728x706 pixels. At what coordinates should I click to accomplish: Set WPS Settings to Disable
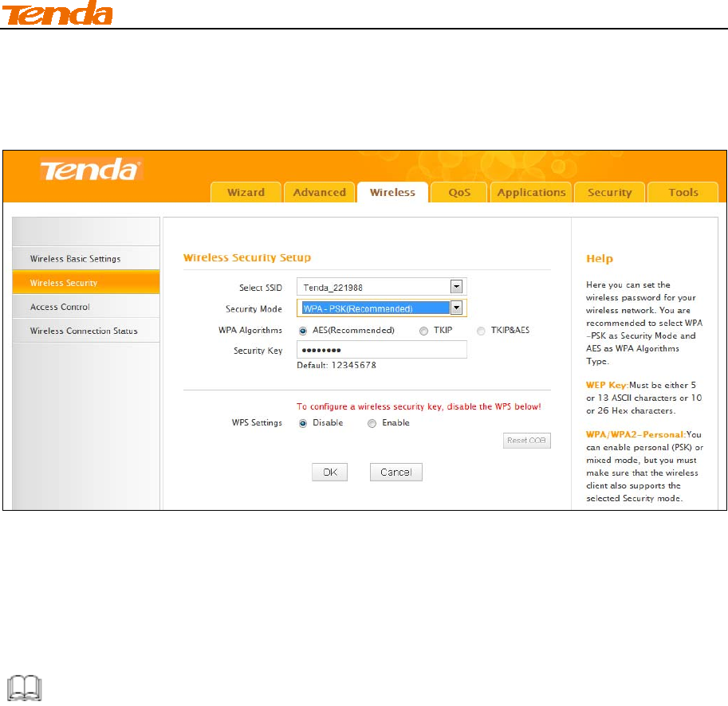(x=303, y=423)
